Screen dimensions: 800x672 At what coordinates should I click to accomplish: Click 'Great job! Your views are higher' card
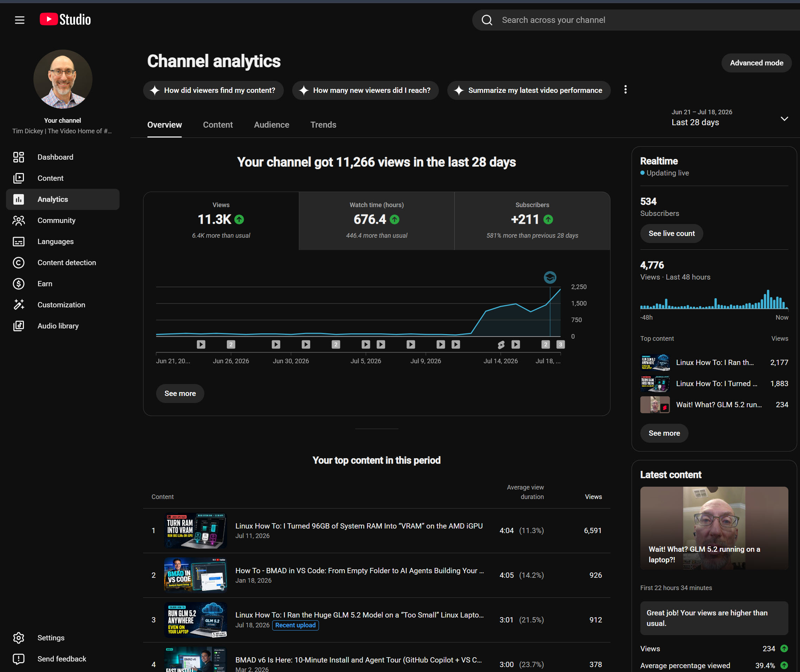(714, 618)
